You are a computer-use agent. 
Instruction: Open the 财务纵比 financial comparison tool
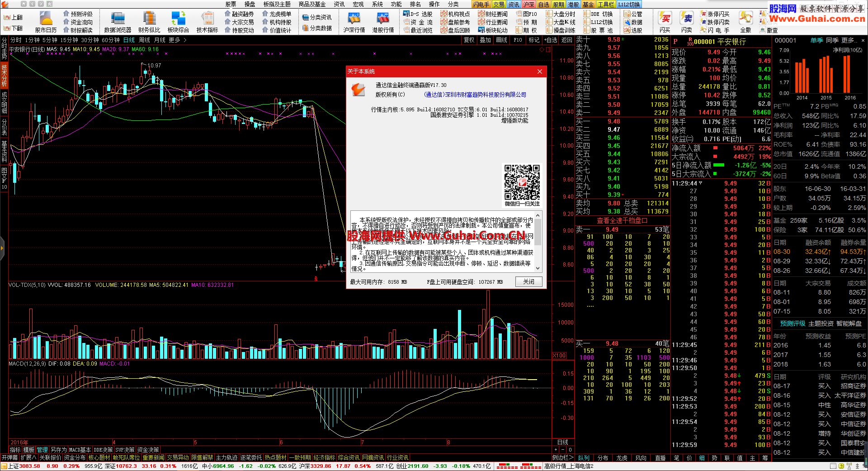point(149,22)
